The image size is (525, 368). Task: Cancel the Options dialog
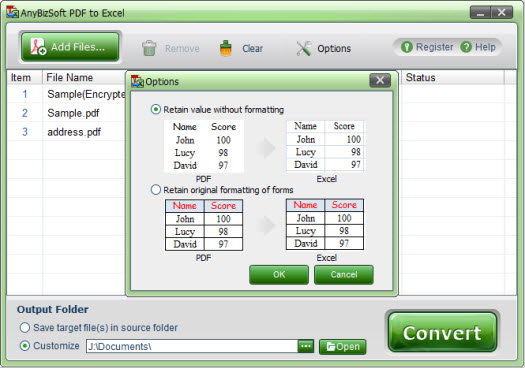click(x=344, y=275)
